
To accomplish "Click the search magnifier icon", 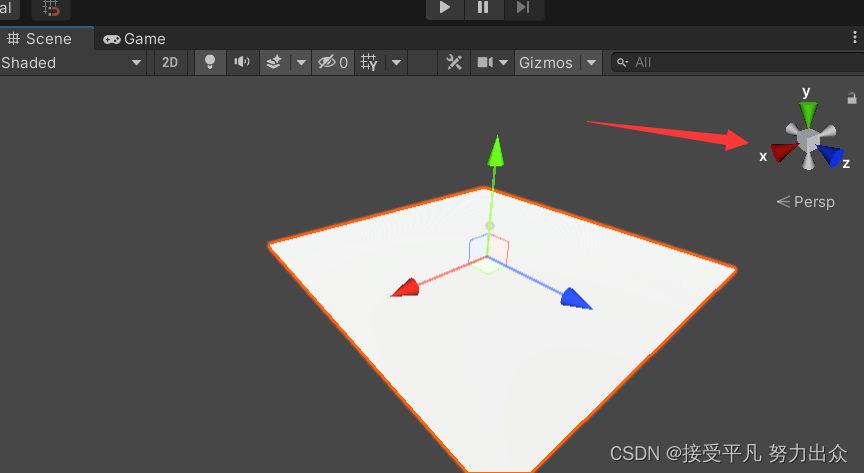I will pyautogui.click(x=622, y=62).
